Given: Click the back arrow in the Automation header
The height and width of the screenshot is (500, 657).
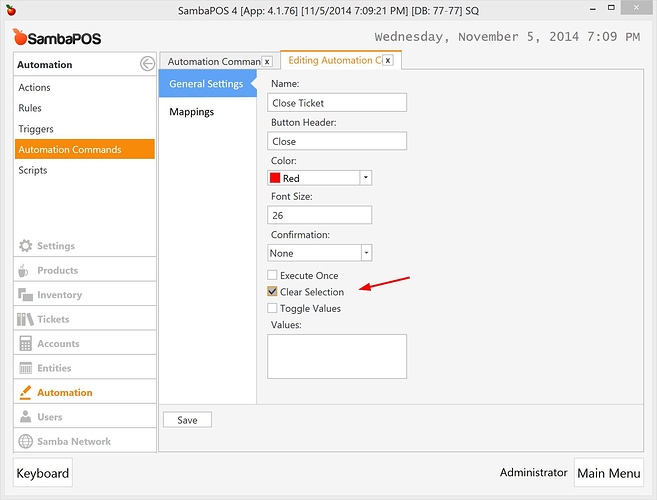Looking at the screenshot, I should [147, 64].
